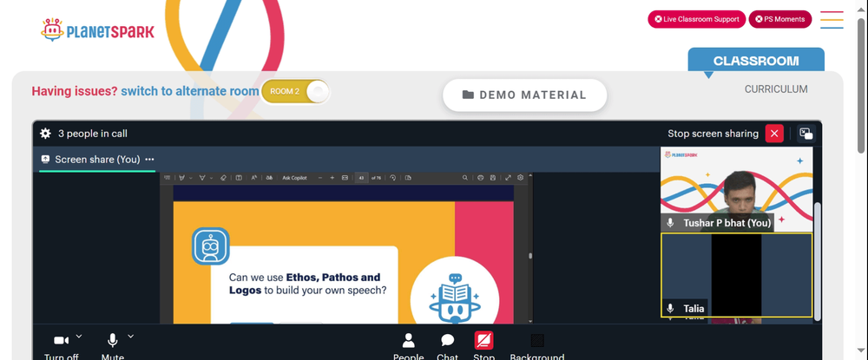This screenshot has height=360, width=868.
Task: Click Tushar P bhat microphone indicator
Action: [670, 223]
